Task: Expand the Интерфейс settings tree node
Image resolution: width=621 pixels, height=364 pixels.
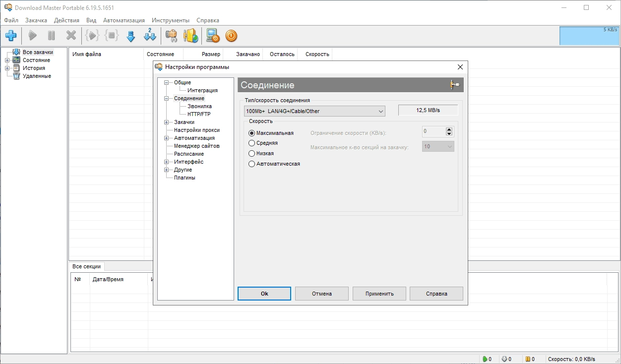Action: coord(167,162)
